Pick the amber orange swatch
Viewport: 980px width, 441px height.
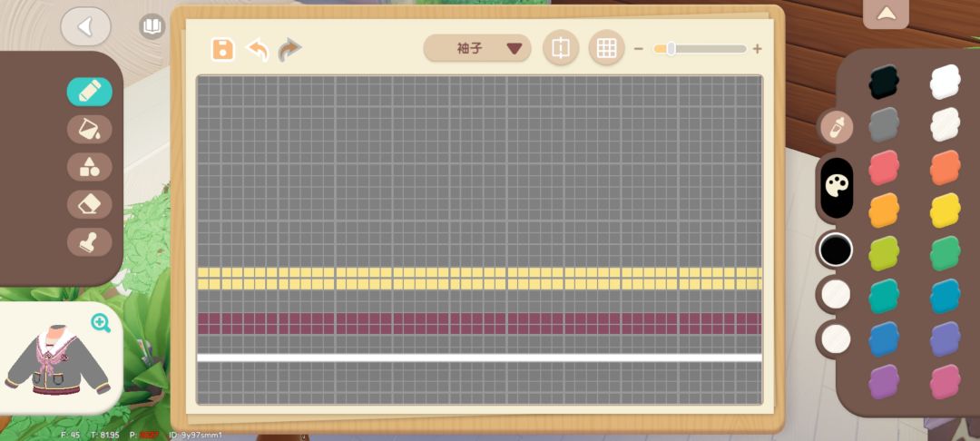click(x=884, y=211)
